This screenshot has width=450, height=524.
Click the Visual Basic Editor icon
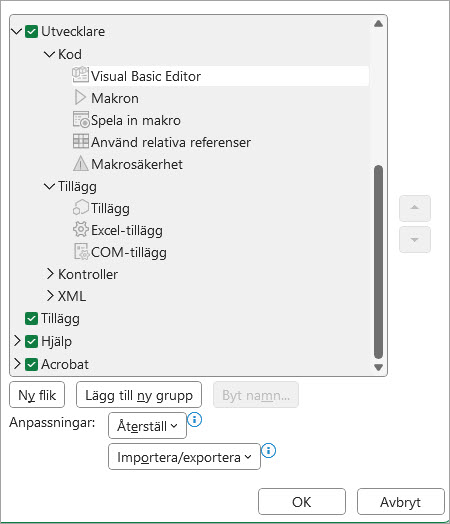coord(81,75)
